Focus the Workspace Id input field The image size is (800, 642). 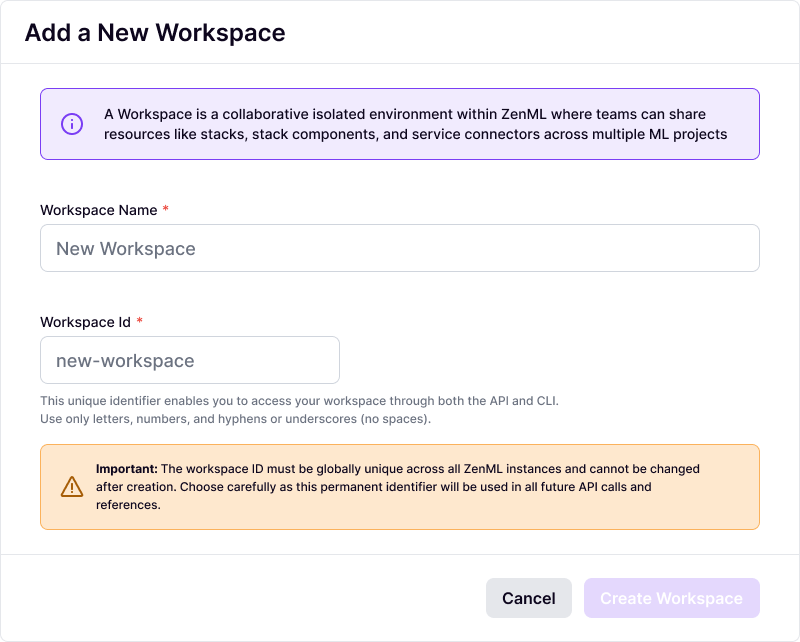(190, 360)
